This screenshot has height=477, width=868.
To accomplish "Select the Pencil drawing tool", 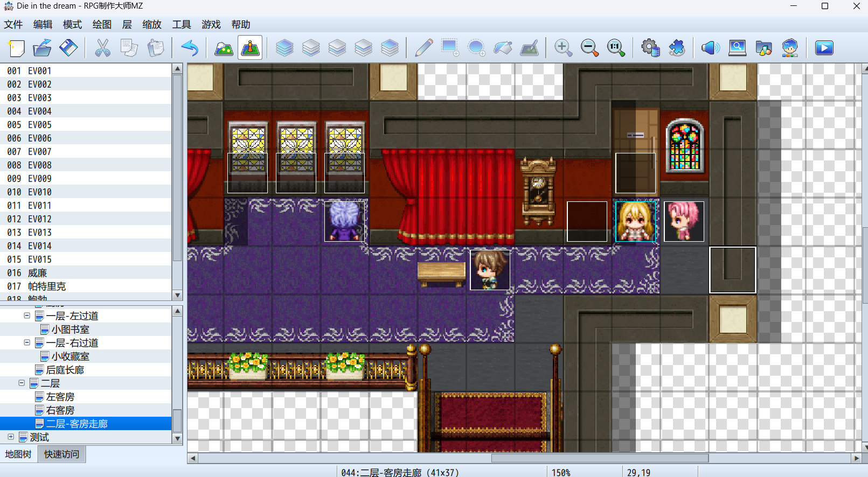I will 423,48.
